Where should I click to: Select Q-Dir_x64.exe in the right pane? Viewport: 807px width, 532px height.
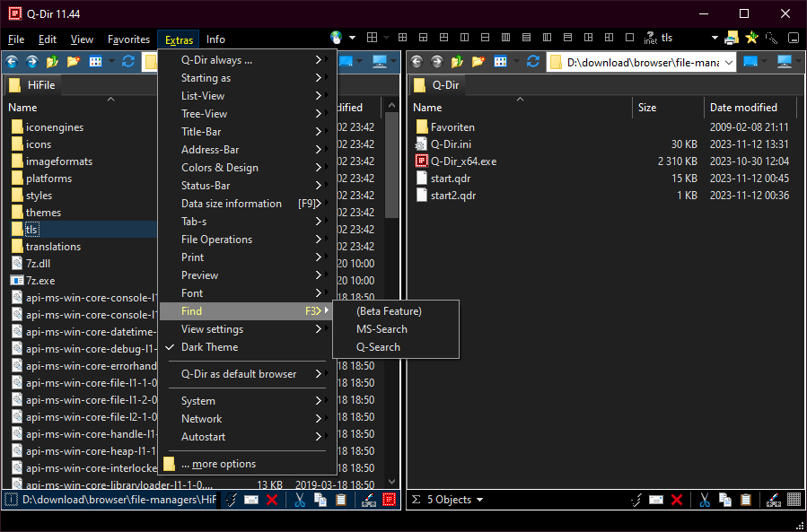[463, 161]
